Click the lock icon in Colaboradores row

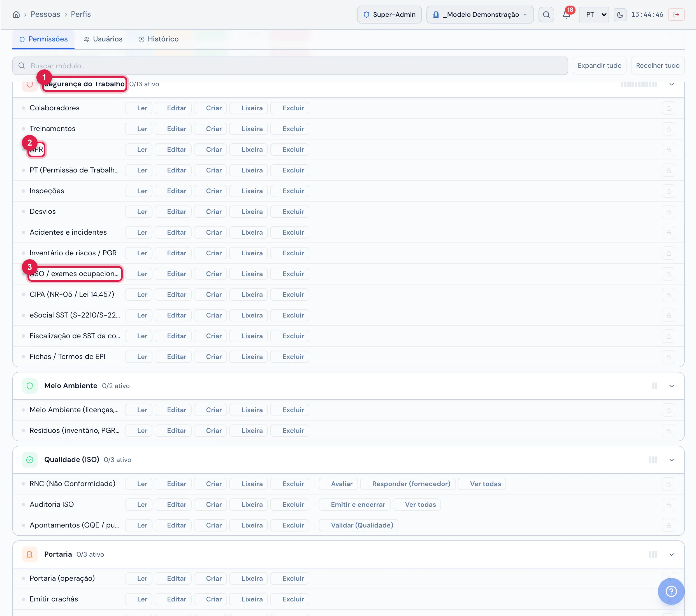point(669,108)
